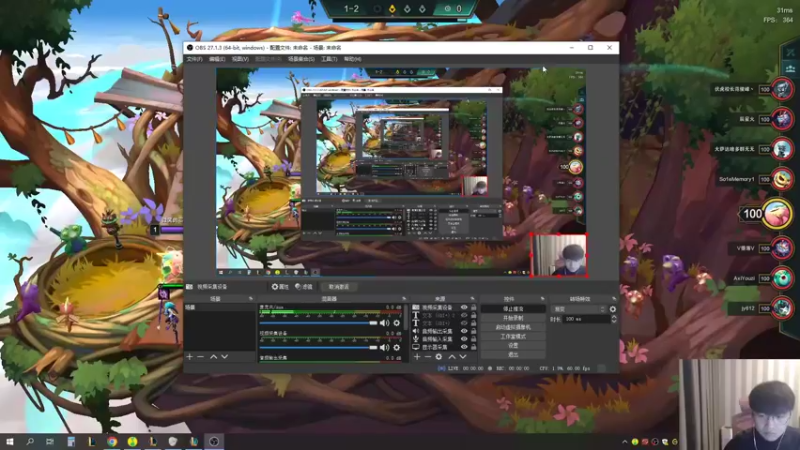This screenshot has height=450, width=800.
Task: Switch to OBS in the taskbar
Action: (214, 441)
